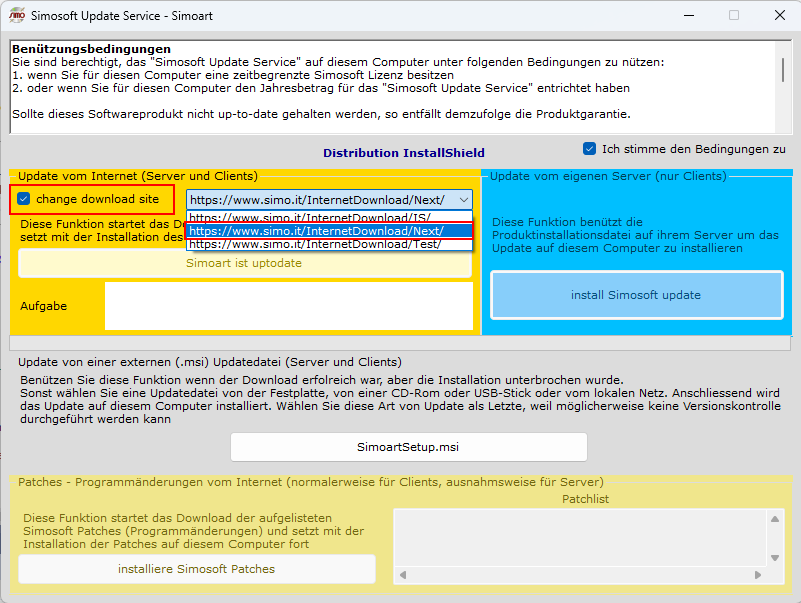Click Patchlist right scroll arrow

click(758, 575)
